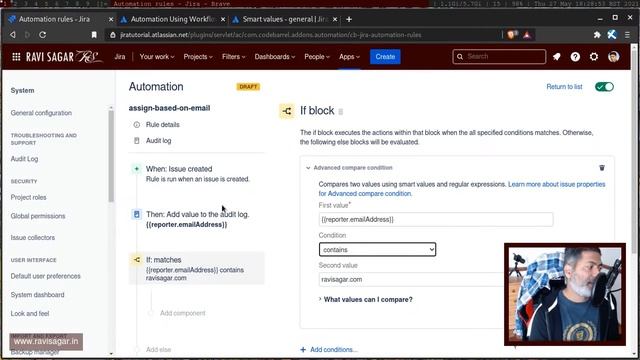
Task: Open Audit Log under Troubleshooting and Support
Action: tap(24, 159)
